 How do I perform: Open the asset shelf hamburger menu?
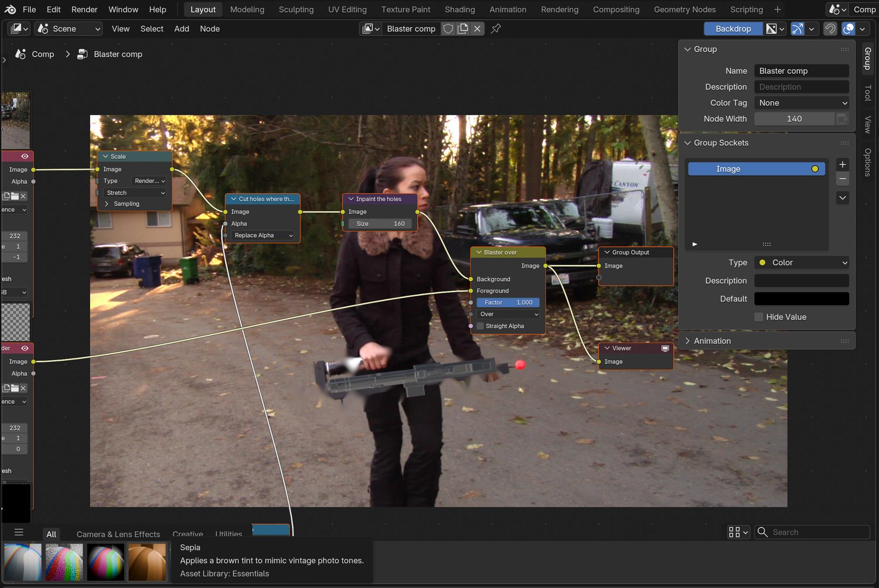coord(19,532)
